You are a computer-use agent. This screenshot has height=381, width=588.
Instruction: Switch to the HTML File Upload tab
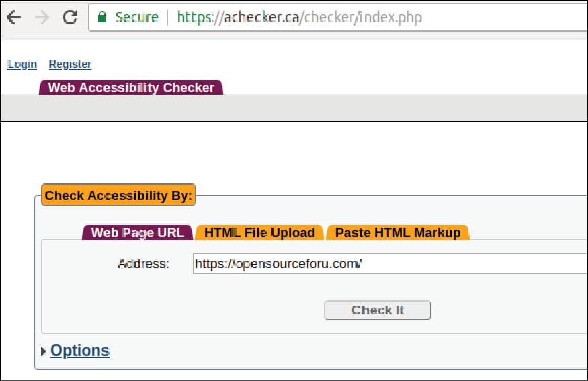point(259,232)
